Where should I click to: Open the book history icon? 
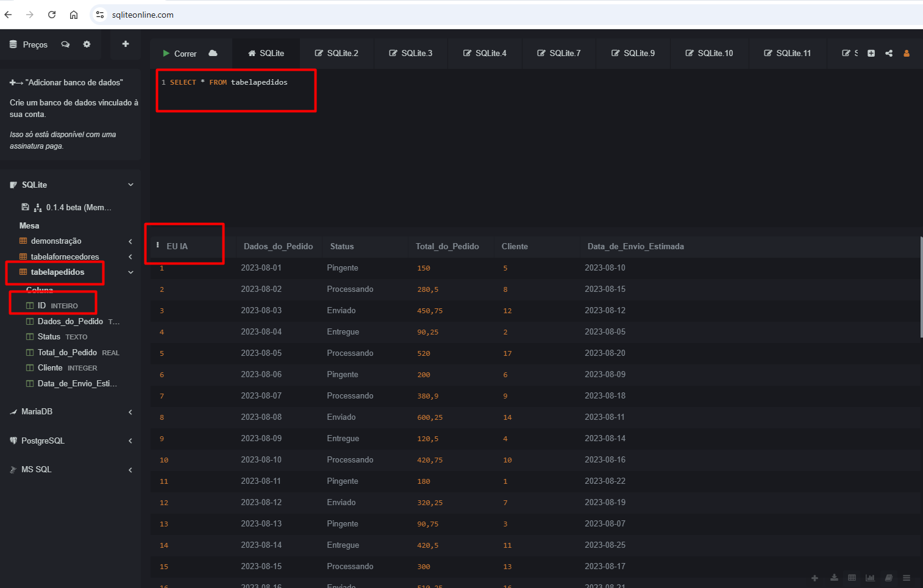(889, 578)
